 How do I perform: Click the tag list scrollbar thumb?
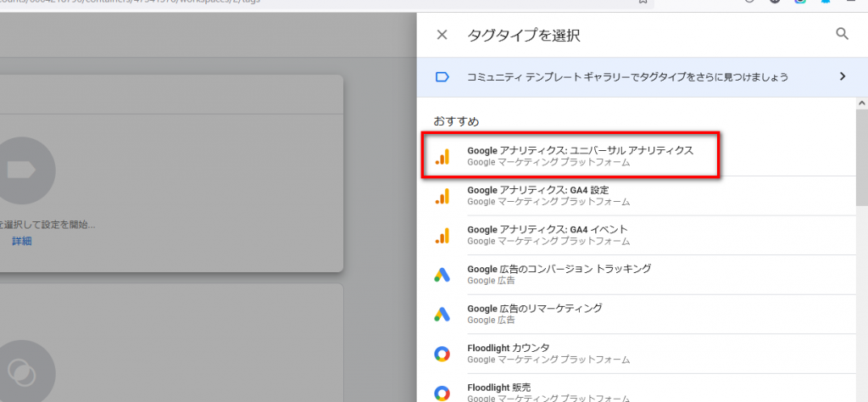pos(861,158)
